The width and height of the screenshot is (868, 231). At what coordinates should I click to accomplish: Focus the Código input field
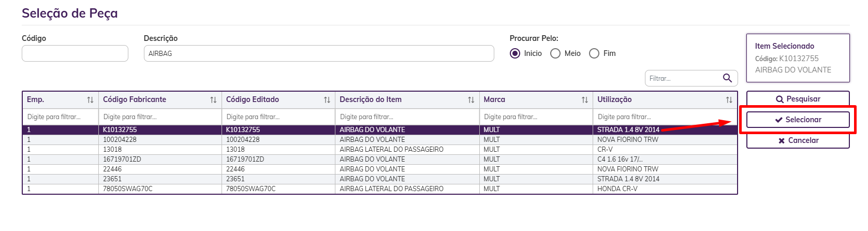point(75,53)
